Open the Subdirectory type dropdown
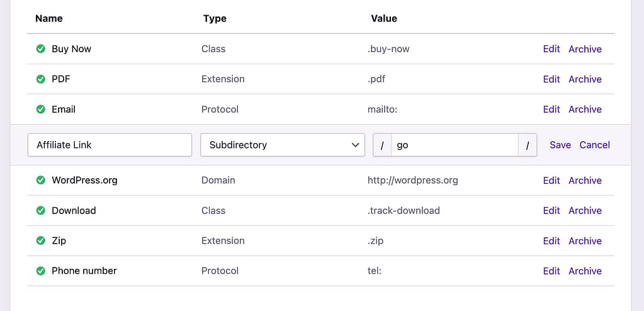Screen dimensions: 644x311 283,145
